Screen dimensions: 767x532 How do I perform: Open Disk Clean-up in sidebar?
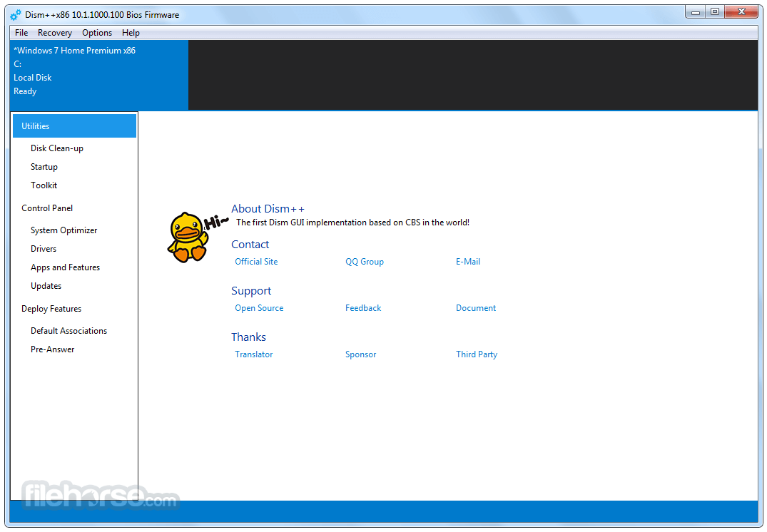pyautogui.click(x=57, y=148)
